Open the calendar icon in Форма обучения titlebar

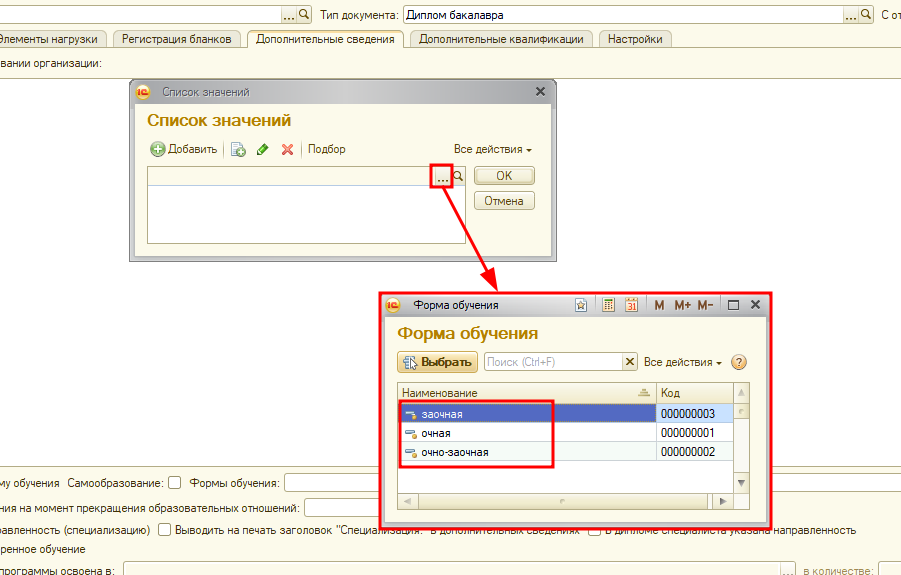(631, 305)
